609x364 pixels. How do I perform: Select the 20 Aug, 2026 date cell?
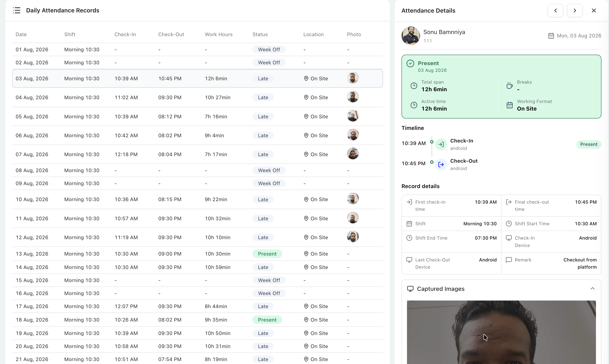32,346
